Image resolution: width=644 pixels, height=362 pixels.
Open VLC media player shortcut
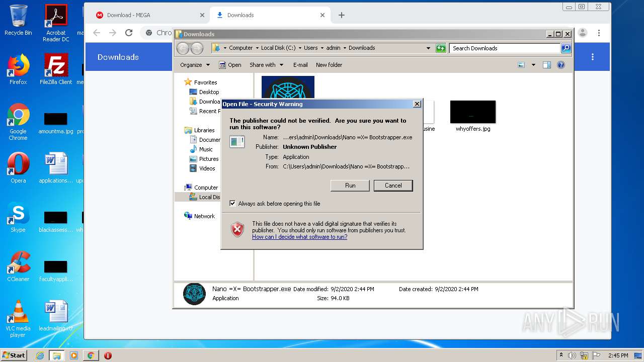click(x=18, y=319)
